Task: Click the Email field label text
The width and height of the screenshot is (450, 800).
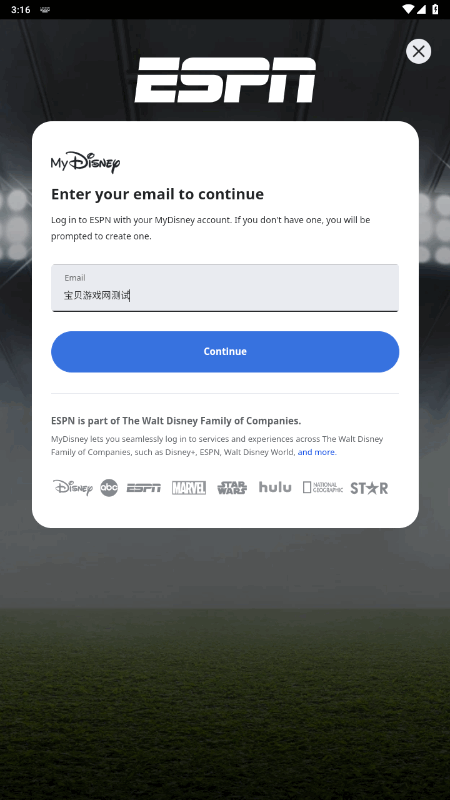Action: pyautogui.click(x=74, y=278)
